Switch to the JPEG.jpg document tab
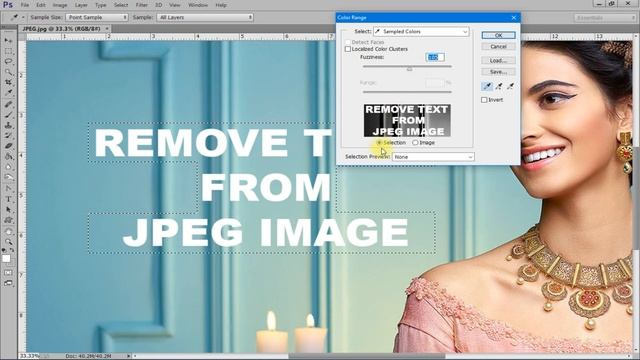Screen dimensions: 640x360 tap(61, 29)
